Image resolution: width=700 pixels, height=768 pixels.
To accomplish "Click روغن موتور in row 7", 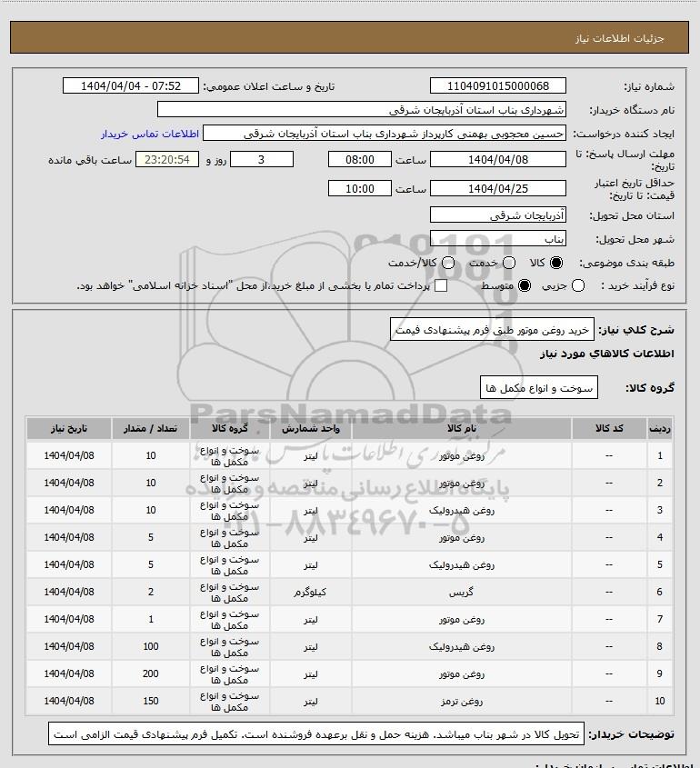I will coord(462,620).
